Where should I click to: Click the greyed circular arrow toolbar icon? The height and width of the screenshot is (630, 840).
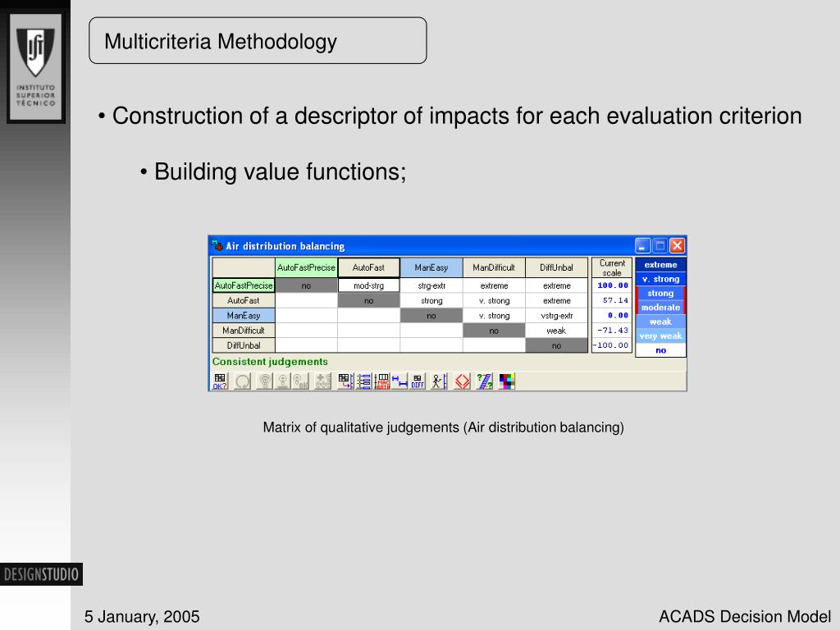tap(242, 381)
